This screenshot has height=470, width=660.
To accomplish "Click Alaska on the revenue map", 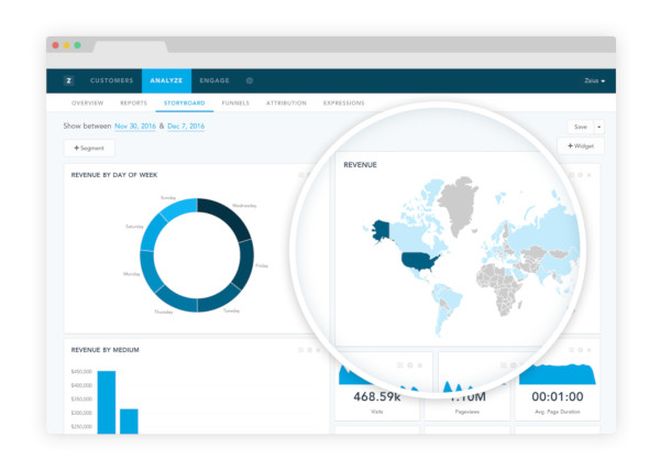I will [381, 230].
